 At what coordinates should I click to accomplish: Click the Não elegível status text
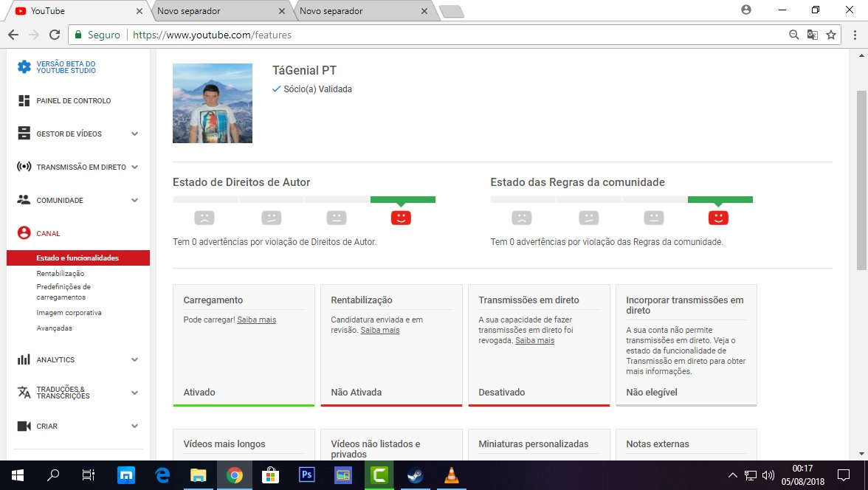pos(652,392)
